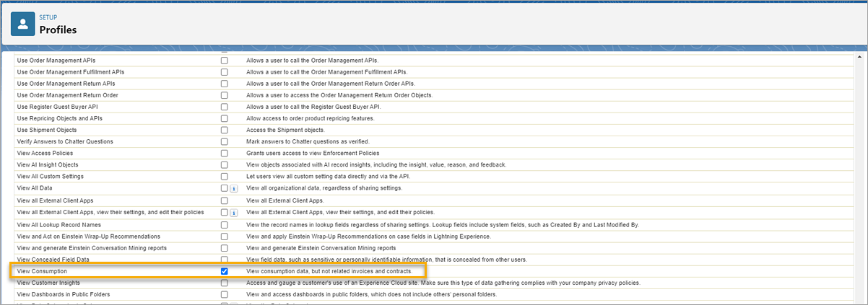The height and width of the screenshot is (305, 868).
Task: Click the Profiles setup icon in header
Action: tap(22, 24)
